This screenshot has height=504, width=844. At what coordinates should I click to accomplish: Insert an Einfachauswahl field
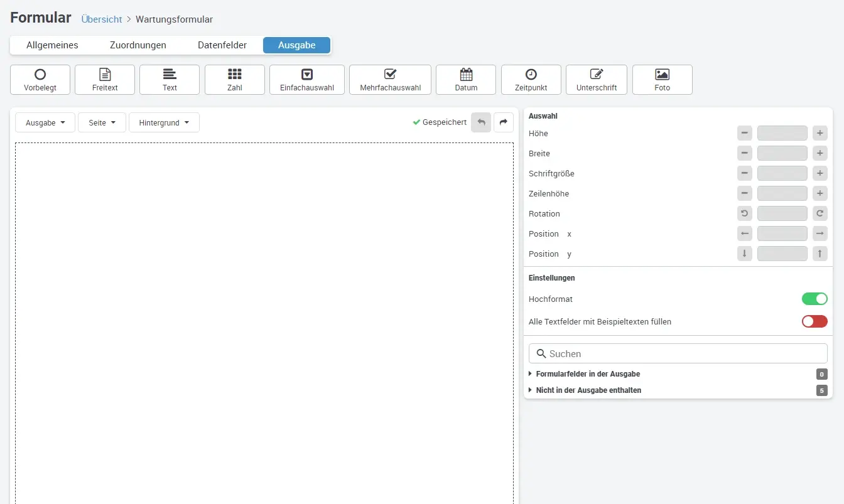click(306, 80)
